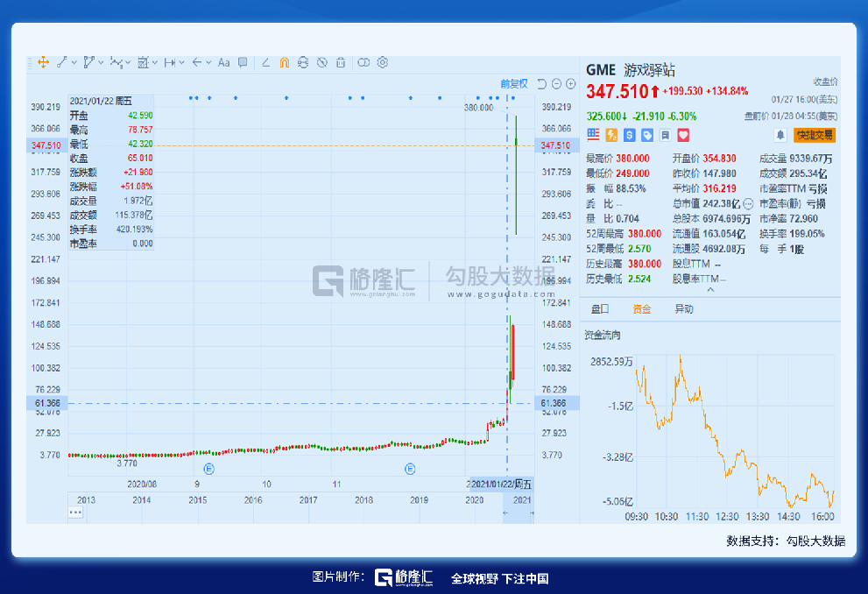Expand the wave pattern tool options
Image resolution: width=868 pixels, height=594 pixels.
tap(128, 62)
